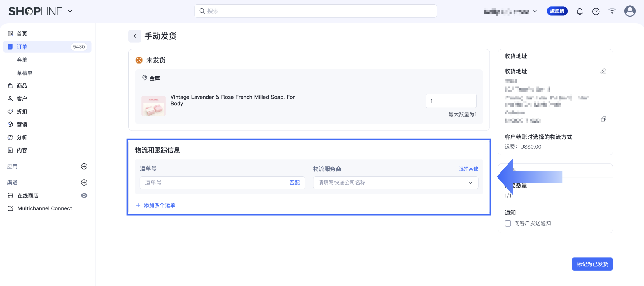The width and height of the screenshot is (644, 286).
Task: Click the 旗舰版 plan badge
Action: tap(557, 11)
